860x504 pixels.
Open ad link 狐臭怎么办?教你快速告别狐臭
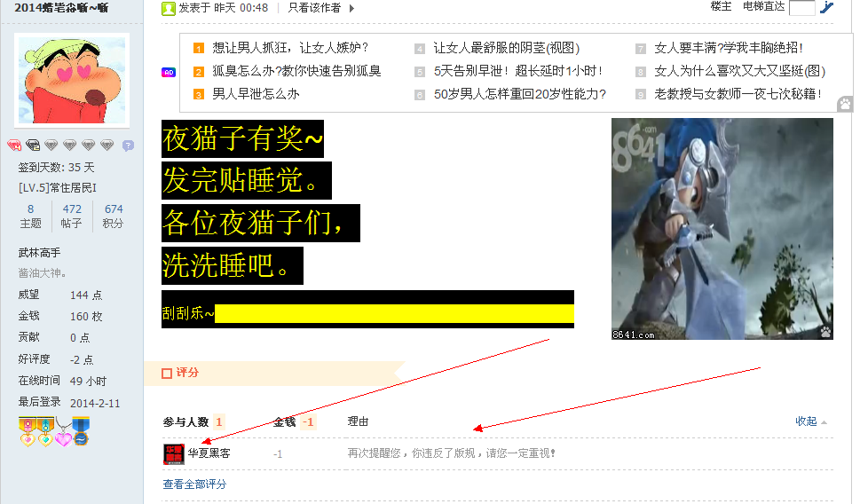(x=296, y=71)
